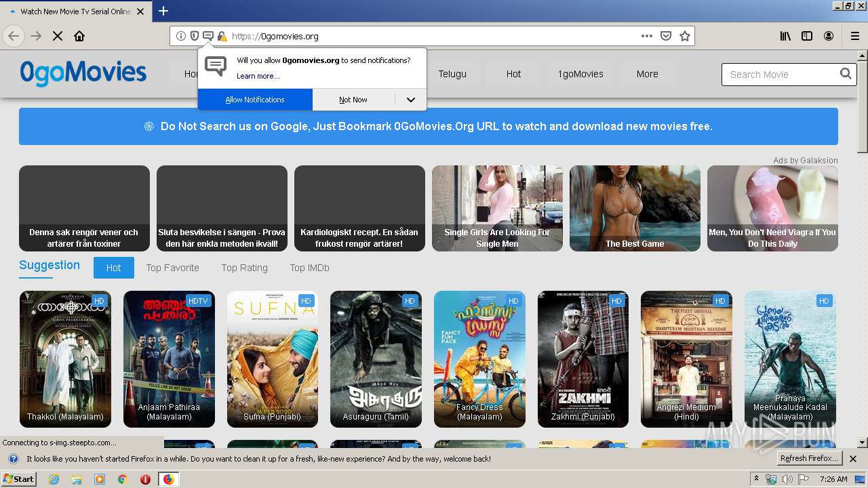Open Firefox account icon
Viewport: 868px width, 488px height.
[829, 36]
